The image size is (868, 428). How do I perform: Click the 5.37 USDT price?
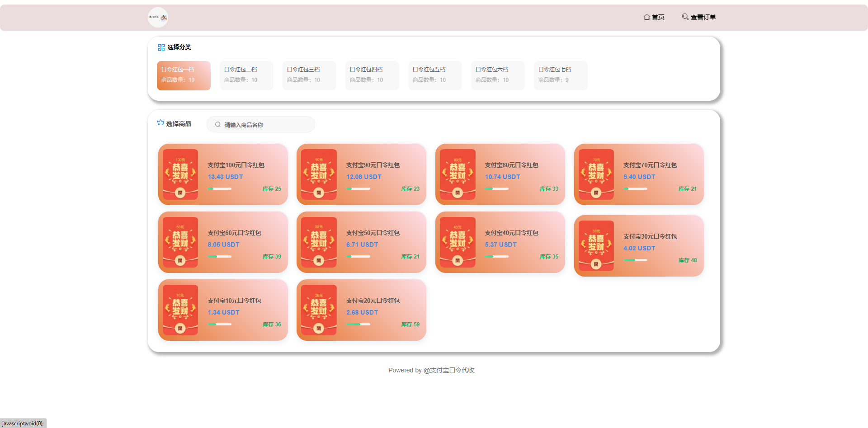(501, 245)
